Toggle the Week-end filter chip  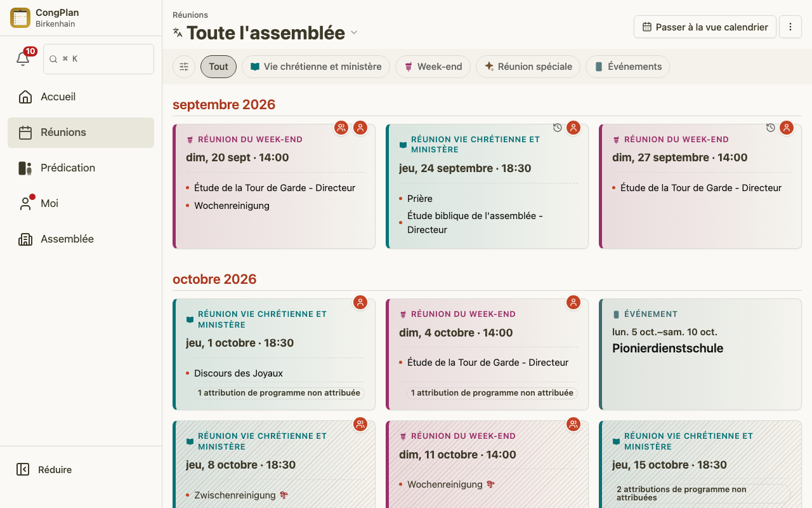[x=433, y=67]
